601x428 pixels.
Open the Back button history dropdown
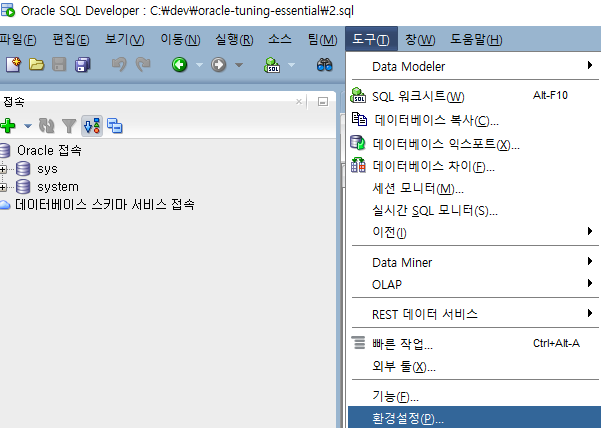coord(199,65)
